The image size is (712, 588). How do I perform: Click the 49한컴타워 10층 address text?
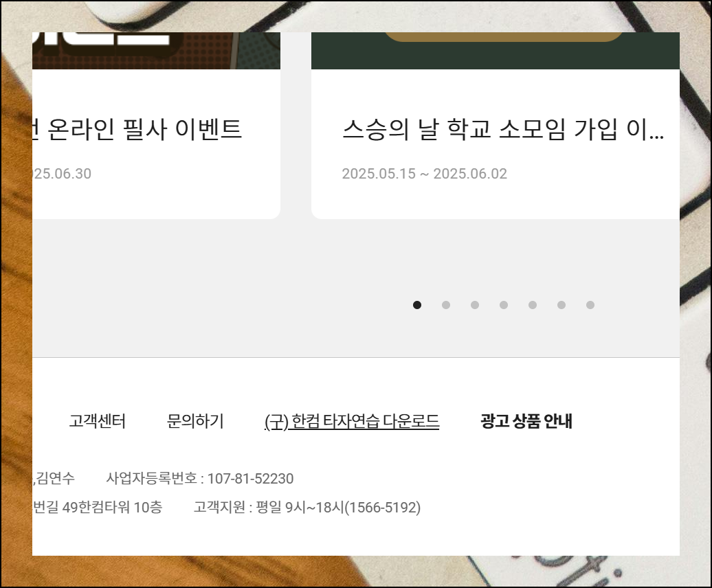tap(112, 507)
